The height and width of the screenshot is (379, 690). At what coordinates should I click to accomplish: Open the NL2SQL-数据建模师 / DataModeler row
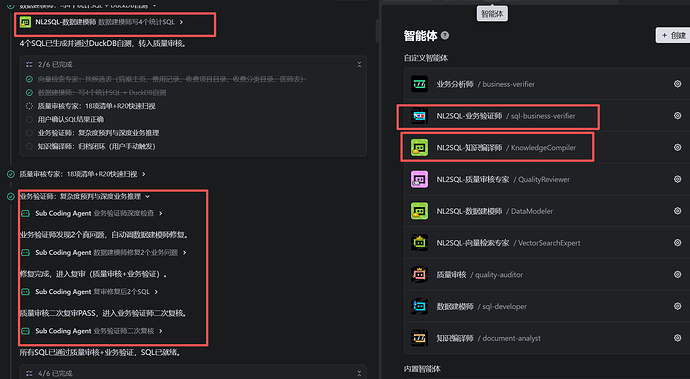pyautogui.click(x=547, y=211)
